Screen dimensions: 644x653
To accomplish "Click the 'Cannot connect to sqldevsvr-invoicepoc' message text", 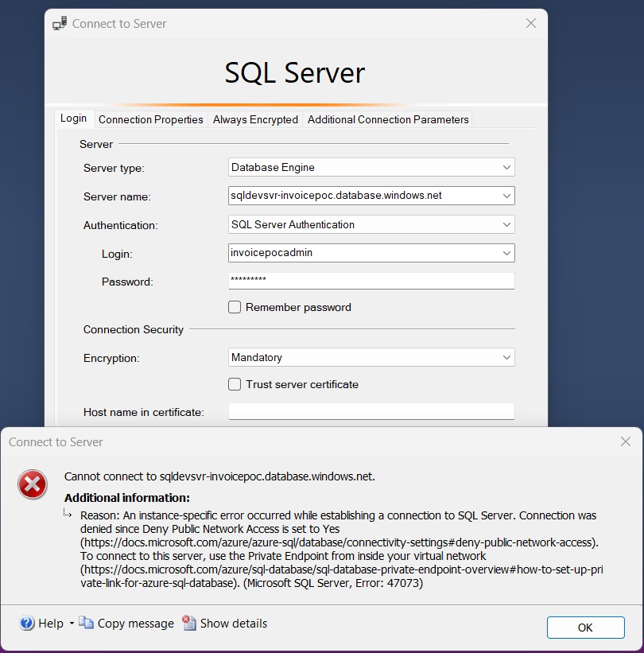I will point(219,476).
